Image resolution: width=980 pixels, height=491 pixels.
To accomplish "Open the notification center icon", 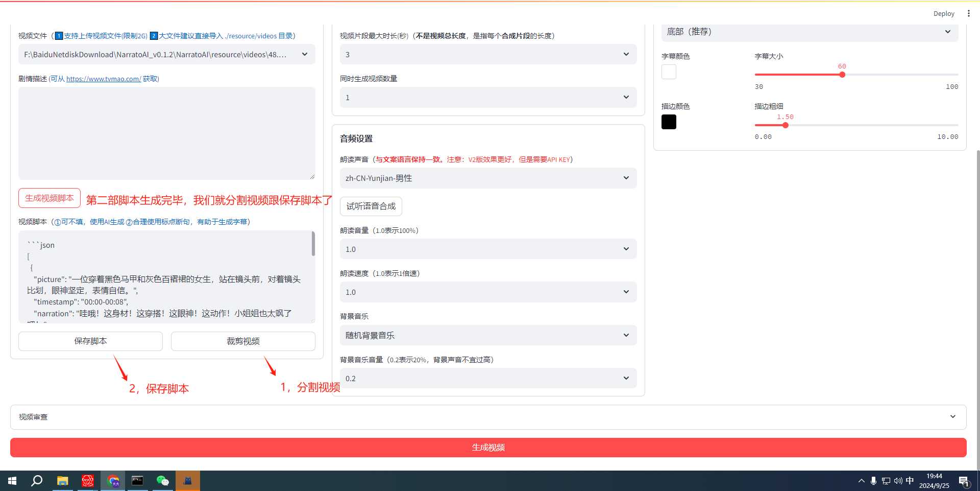I will click(x=964, y=481).
